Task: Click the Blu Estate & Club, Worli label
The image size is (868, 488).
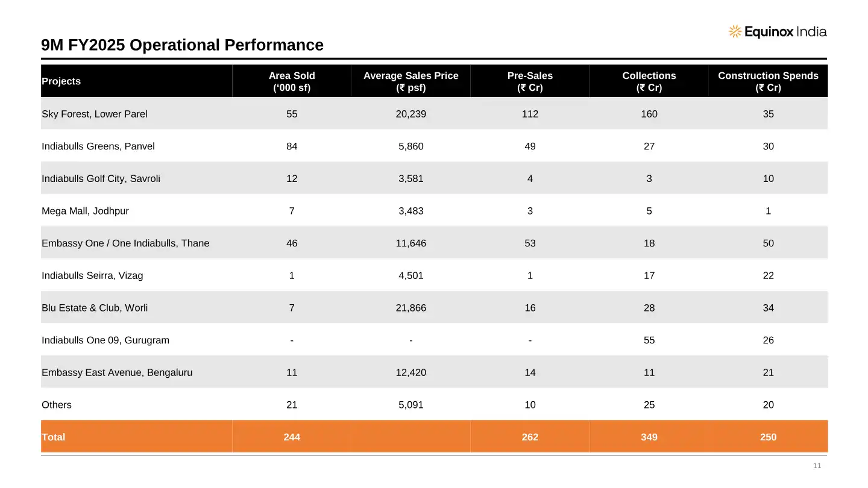Action: (95, 308)
